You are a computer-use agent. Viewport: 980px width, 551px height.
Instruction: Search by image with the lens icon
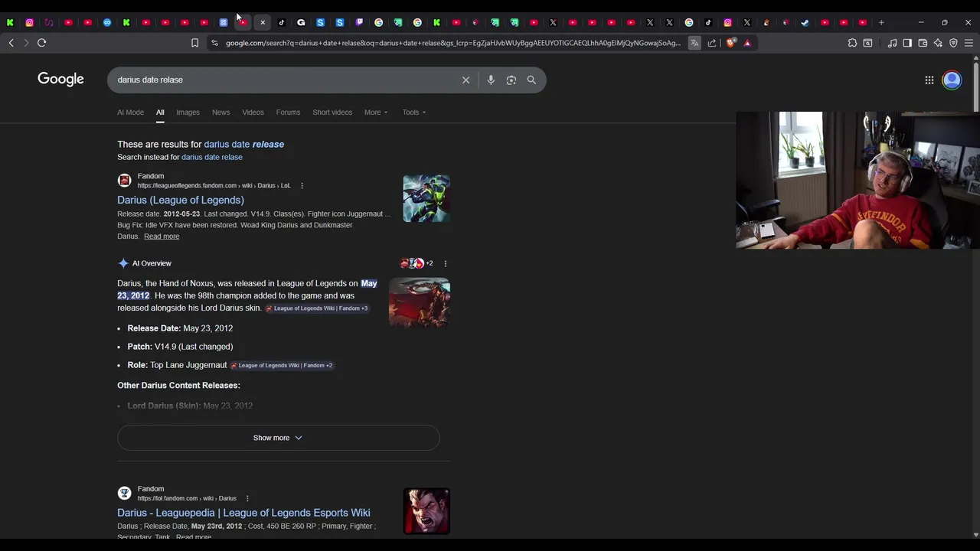pos(511,80)
